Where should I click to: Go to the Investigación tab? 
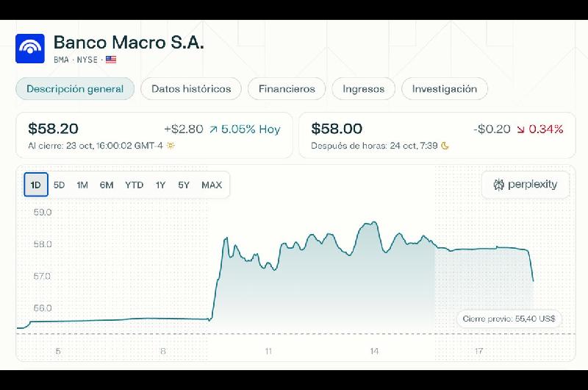coord(444,89)
